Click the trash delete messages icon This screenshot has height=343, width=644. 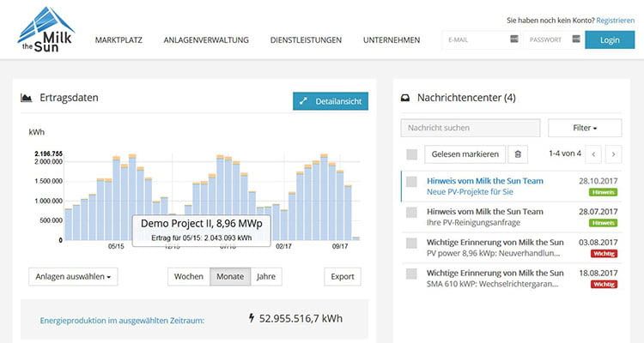click(518, 154)
